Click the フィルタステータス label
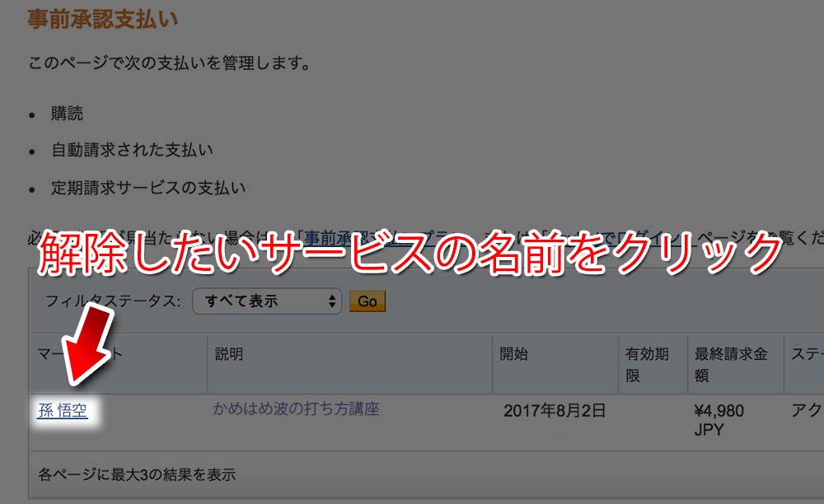 click(x=113, y=301)
